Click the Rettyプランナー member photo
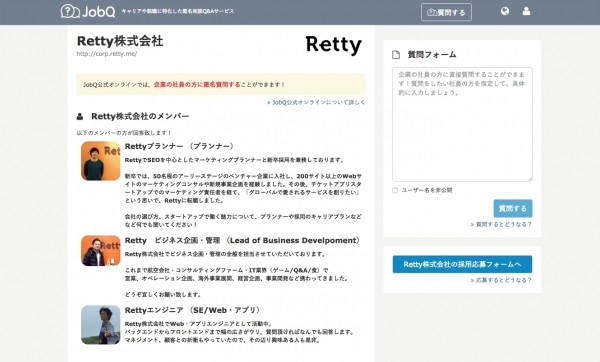 tap(101, 161)
